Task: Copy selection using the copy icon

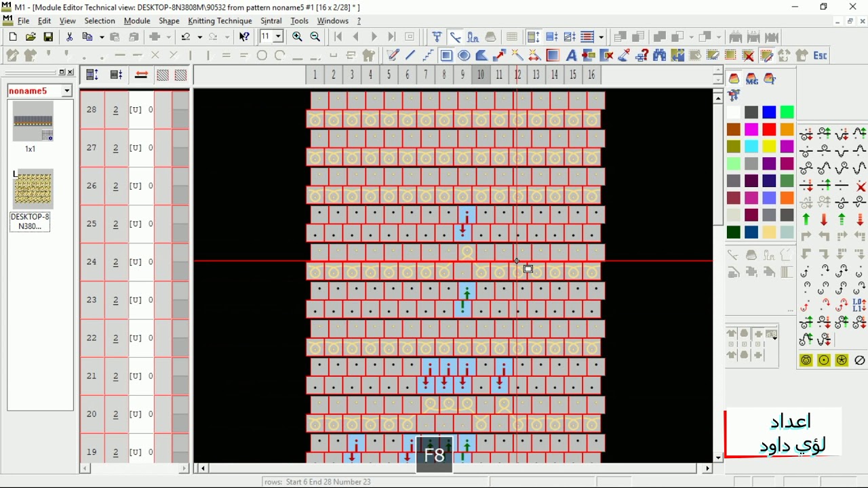Action: pos(87,37)
